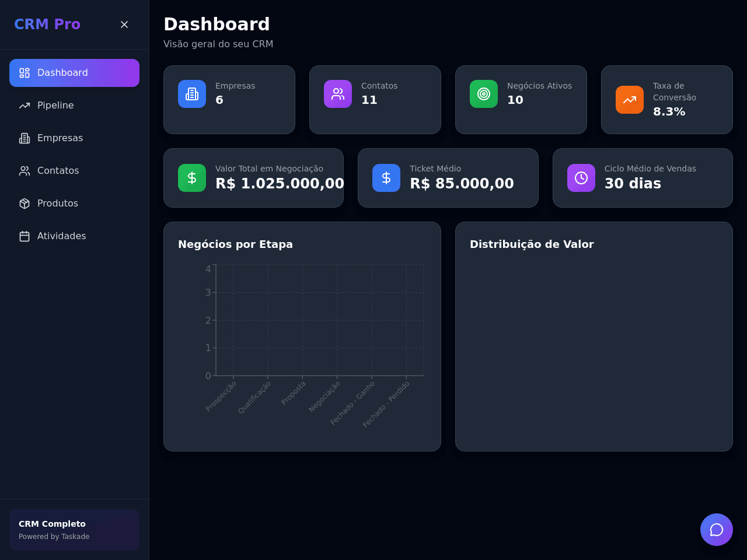Image resolution: width=747 pixels, height=560 pixels.
Task: Click the people icon beside sidebar Contatos
Action: [x=25, y=171]
